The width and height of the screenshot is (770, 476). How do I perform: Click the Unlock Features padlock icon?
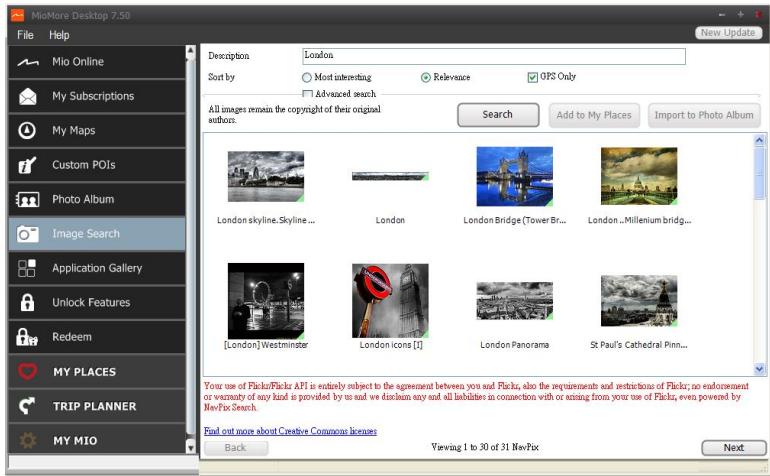point(28,303)
